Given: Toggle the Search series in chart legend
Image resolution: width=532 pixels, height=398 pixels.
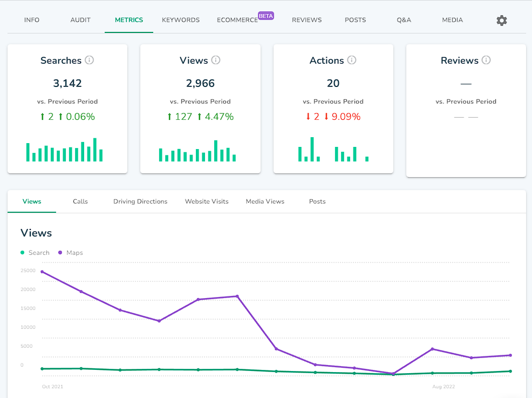Looking at the screenshot, I should (35, 253).
